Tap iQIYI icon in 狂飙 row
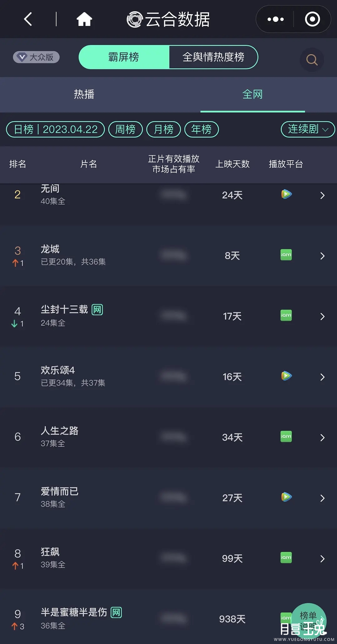The height and width of the screenshot is (644, 337). 286,558
